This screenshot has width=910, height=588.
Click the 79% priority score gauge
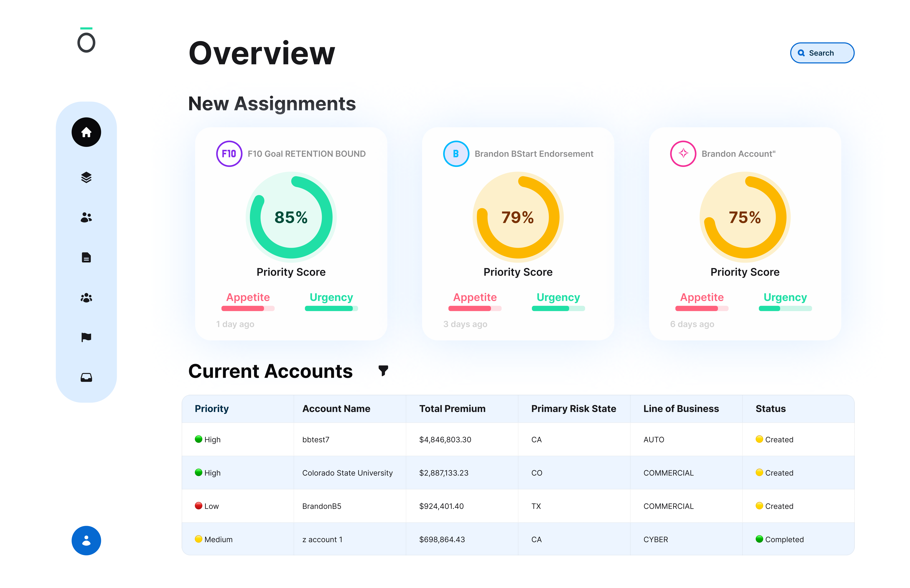pos(518,217)
